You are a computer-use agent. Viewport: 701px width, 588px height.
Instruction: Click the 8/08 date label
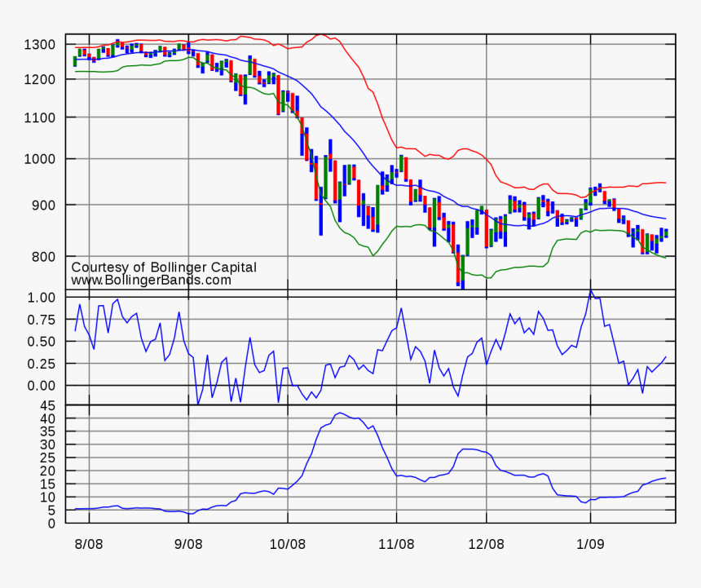click(x=89, y=545)
